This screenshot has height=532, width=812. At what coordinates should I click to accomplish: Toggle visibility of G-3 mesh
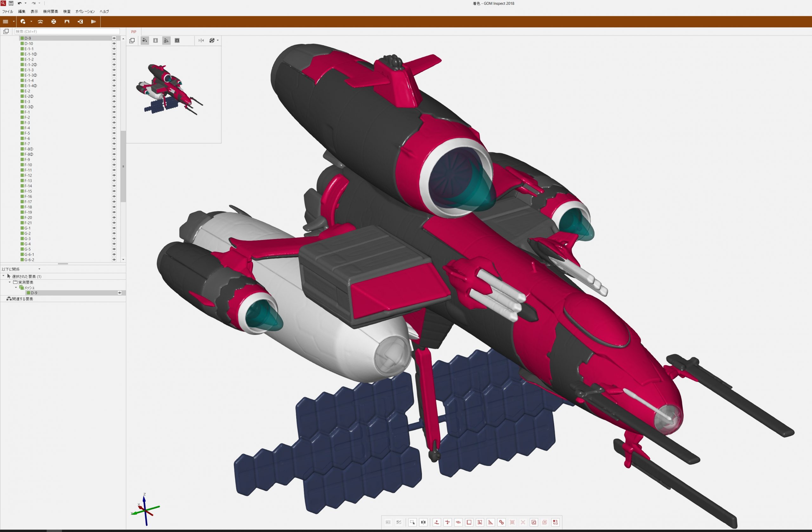point(114,239)
